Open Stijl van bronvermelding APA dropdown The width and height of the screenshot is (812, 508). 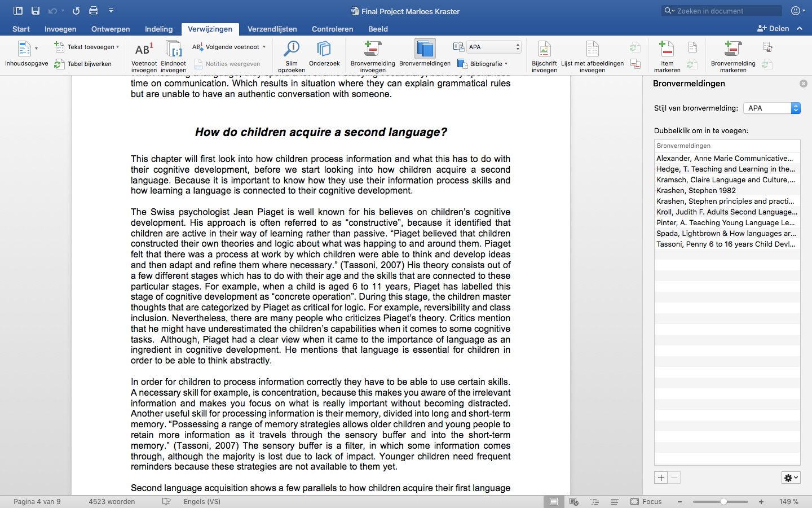tap(772, 108)
